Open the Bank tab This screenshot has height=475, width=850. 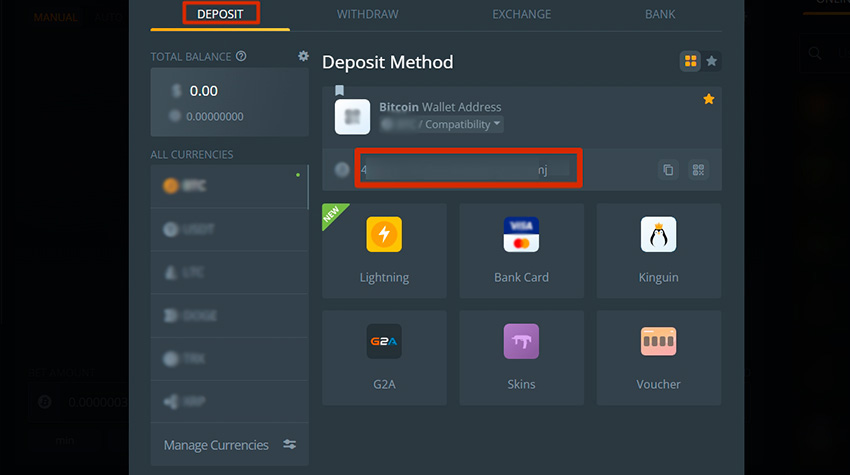point(659,14)
